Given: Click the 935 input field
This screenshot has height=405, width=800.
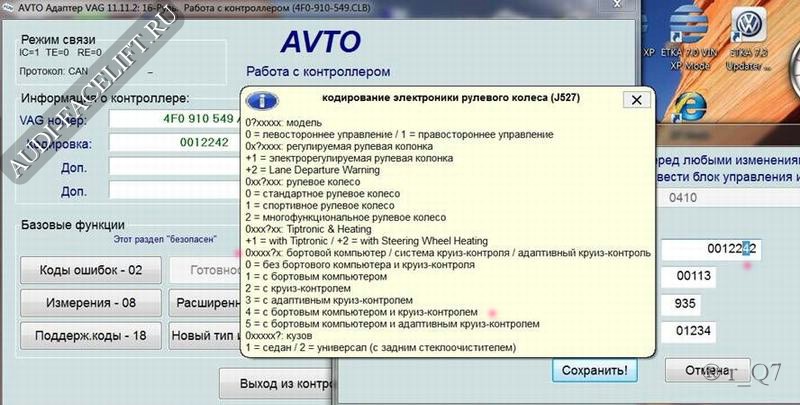Looking at the screenshot, I should tap(681, 305).
